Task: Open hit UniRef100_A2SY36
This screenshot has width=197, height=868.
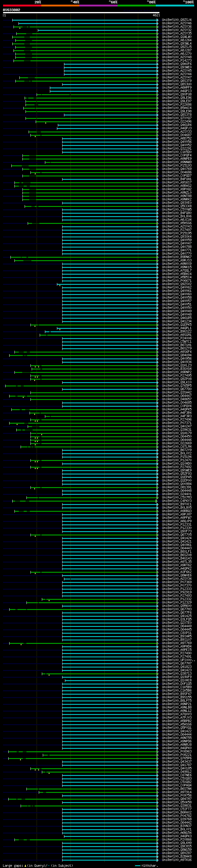Action: pyautogui.click(x=177, y=26)
